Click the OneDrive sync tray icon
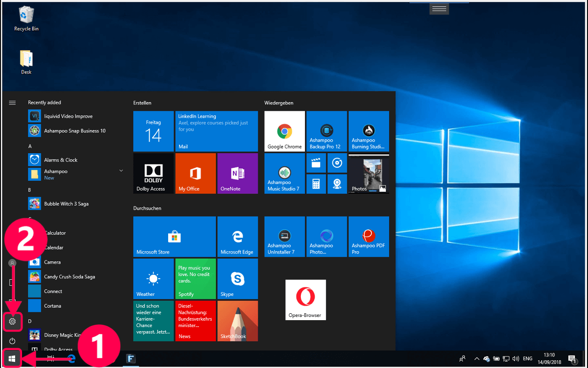 pyautogui.click(x=486, y=359)
